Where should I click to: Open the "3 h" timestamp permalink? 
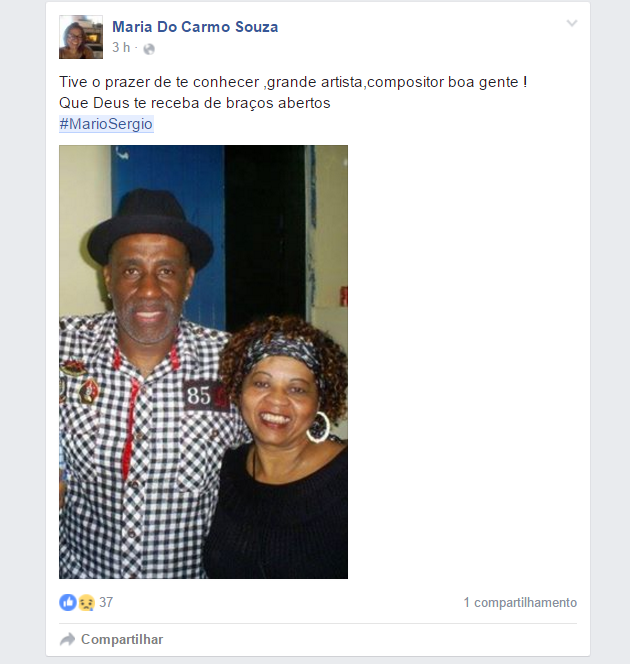[121, 47]
